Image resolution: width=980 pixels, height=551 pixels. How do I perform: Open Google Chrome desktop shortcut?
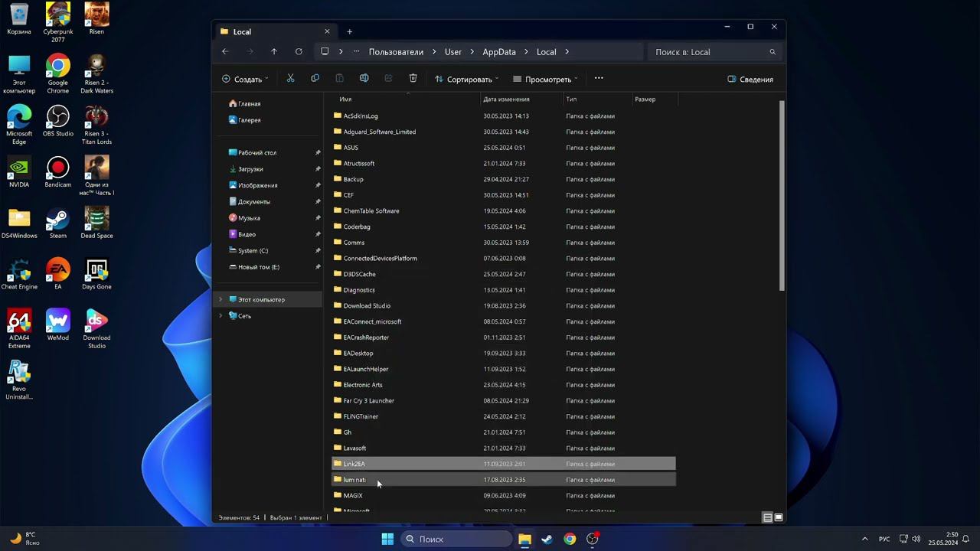58,74
